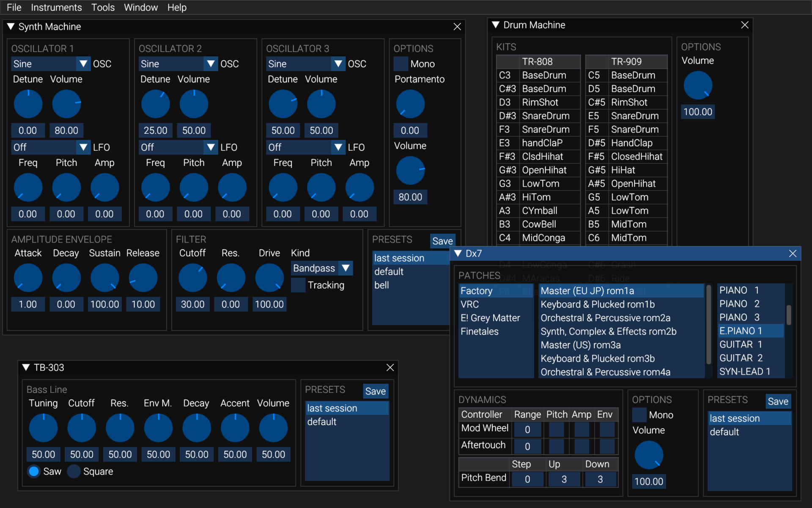Select the E! Grey Matter patch bank
Viewport: 812px width, 508px height.
[490, 318]
